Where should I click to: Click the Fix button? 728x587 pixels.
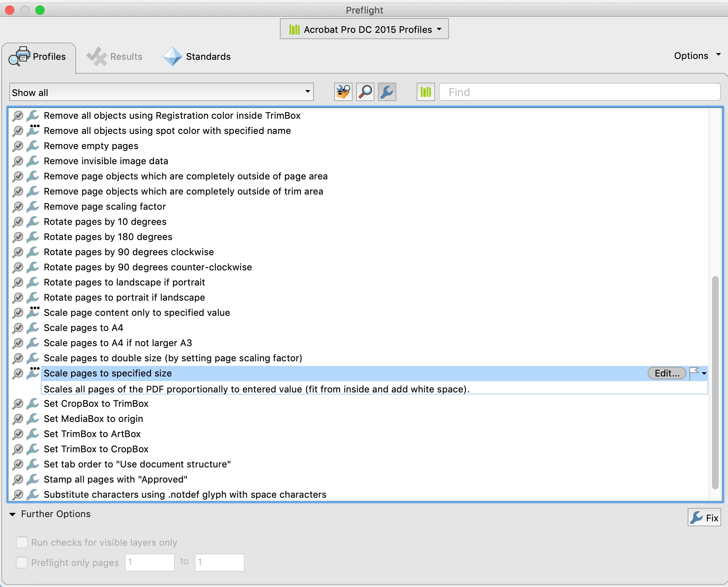tap(704, 518)
